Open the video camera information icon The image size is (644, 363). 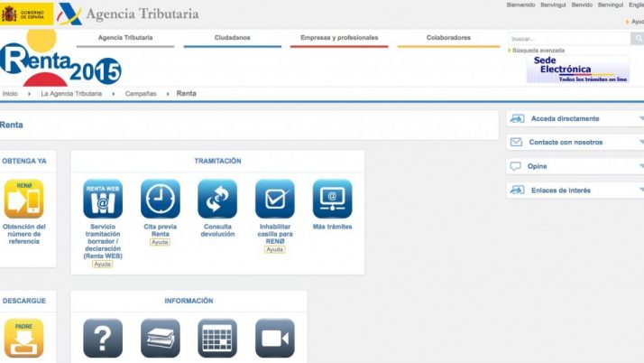pos(275,338)
